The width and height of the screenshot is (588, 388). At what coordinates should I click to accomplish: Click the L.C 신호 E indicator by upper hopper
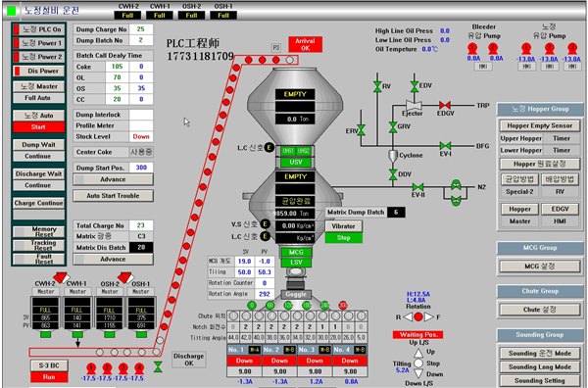point(269,147)
